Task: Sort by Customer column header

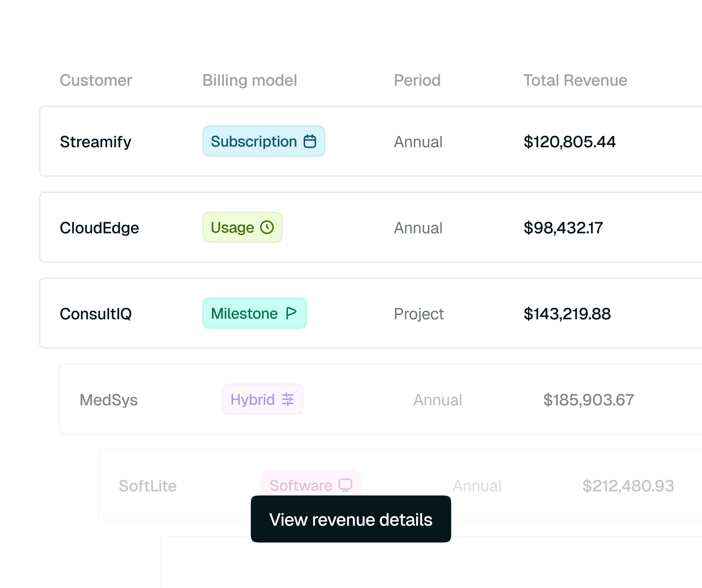Action: pyautogui.click(x=96, y=80)
